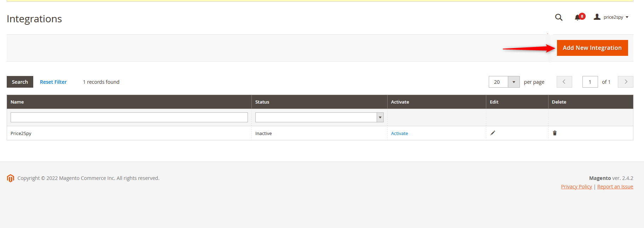
Task: Select the Price2Spy row name cell
Action: 129,133
